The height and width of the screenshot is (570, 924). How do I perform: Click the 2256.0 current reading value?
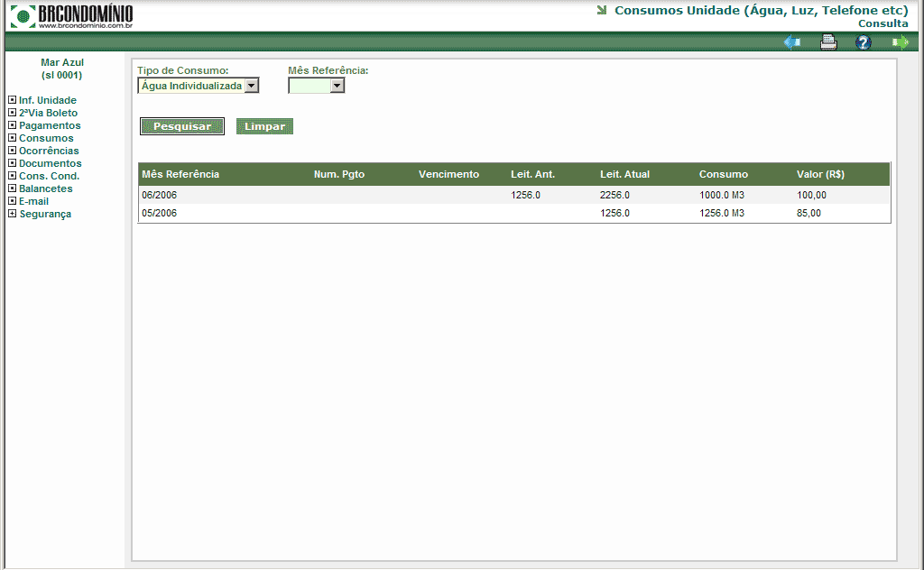pyautogui.click(x=614, y=195)
